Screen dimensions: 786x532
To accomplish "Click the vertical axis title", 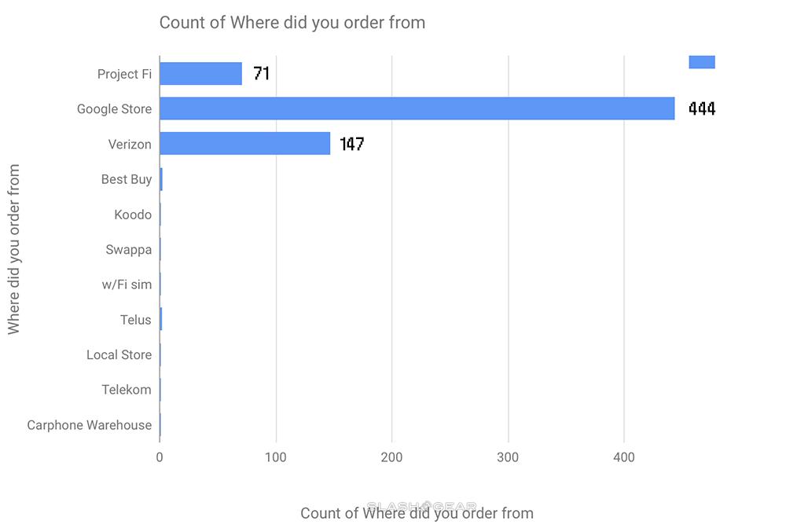I will [x=13, y=249].
